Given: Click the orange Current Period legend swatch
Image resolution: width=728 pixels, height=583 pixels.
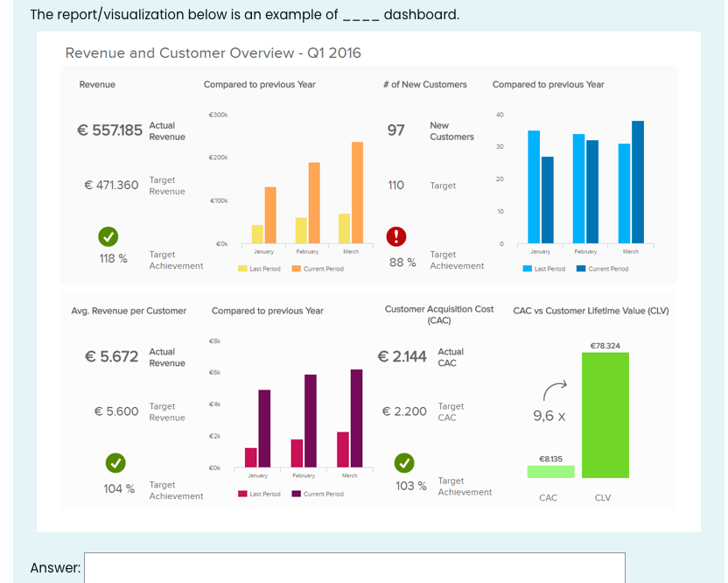Looking at the screenshot, I should coord(297,269).
